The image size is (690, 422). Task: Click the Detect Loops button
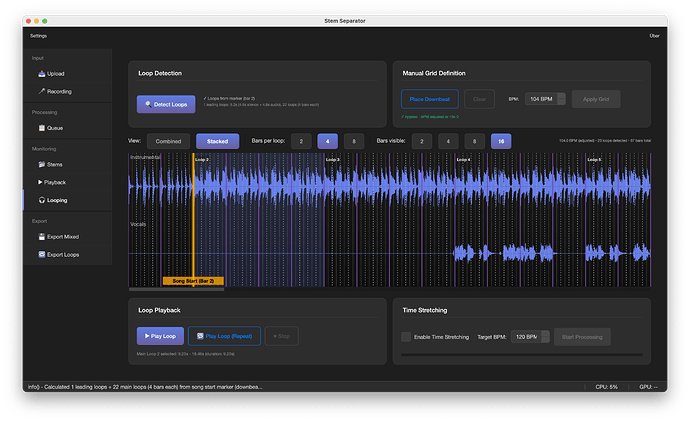coord(166,105)
